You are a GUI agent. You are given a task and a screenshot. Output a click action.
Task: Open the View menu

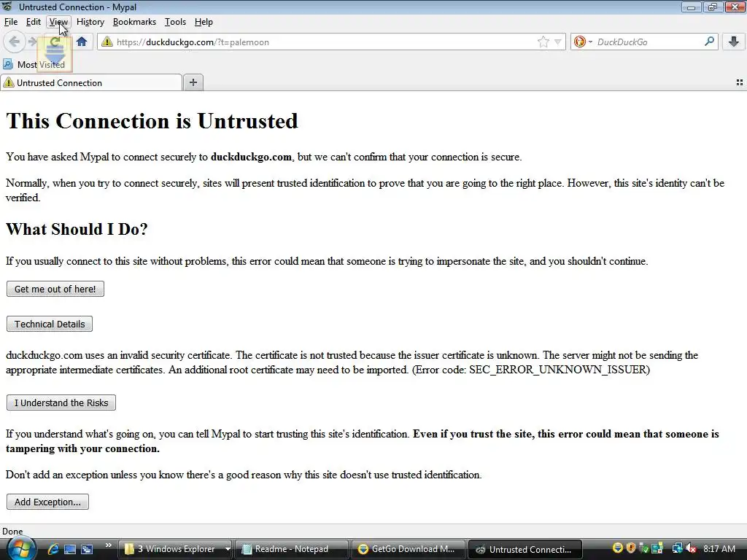58,22
